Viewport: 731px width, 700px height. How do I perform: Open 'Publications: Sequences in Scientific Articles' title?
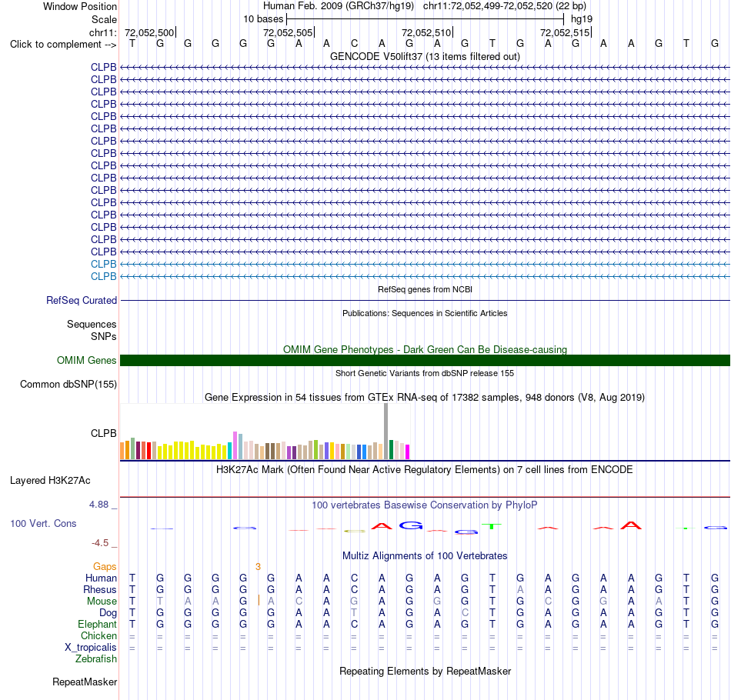[425, 313]
